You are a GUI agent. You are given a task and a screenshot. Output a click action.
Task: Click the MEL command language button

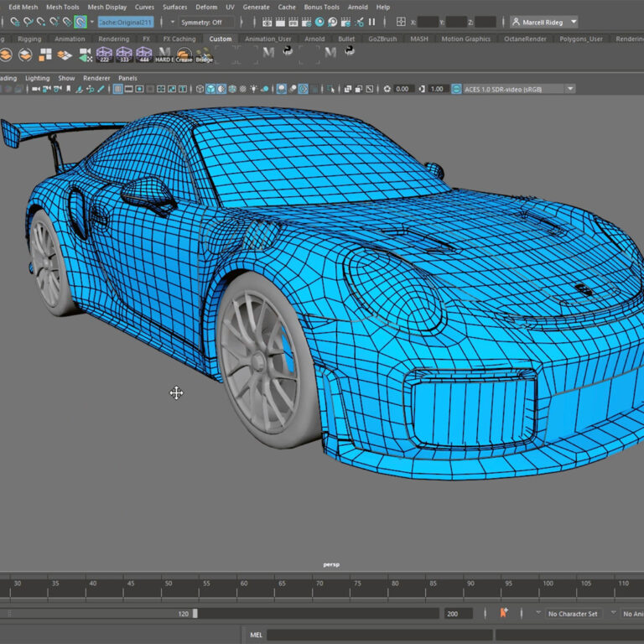coord(256,635)
